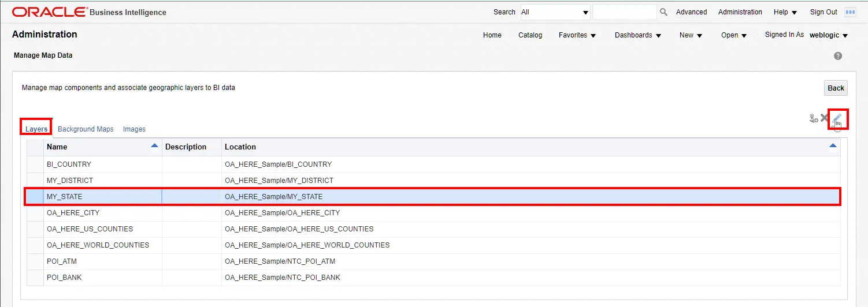Image resolution: width=868 pixels, height=307 pixels.
Task: Click location OA_HERE_Sample/MY_STATE
Action: pos(274,197)
